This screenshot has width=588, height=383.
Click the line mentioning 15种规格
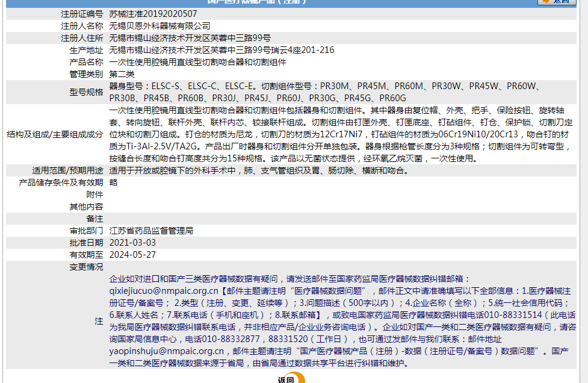coord(294,158)
